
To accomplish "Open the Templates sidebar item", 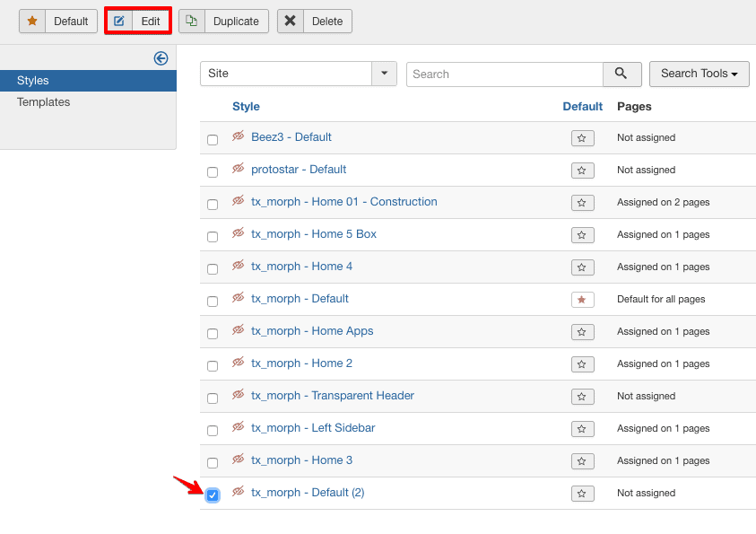I will tap(43, 102).
